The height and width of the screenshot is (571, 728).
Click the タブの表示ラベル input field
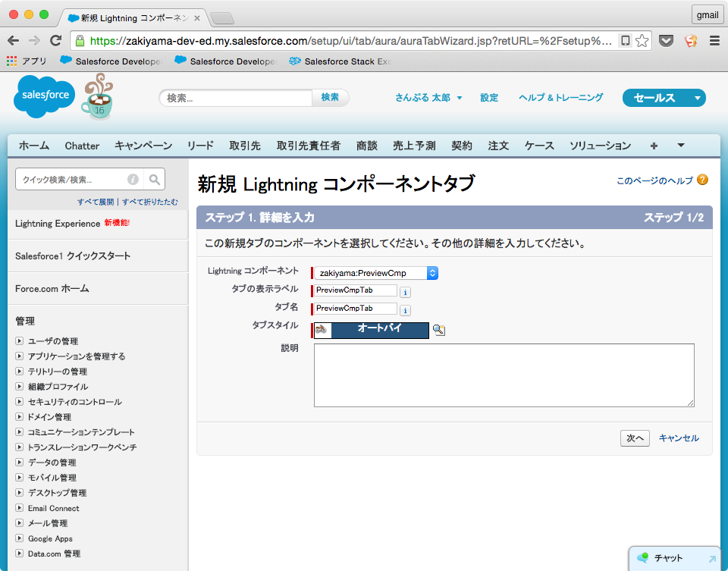356,290
